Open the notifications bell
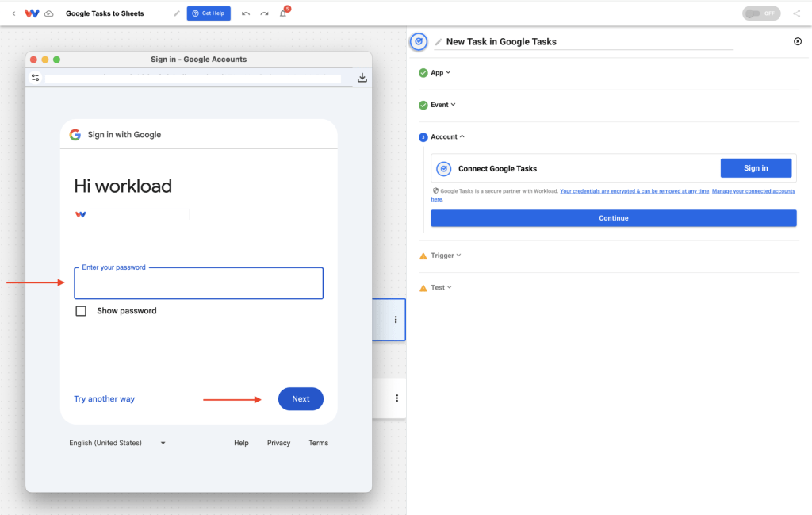812x515 pixels. coord(283,13)
